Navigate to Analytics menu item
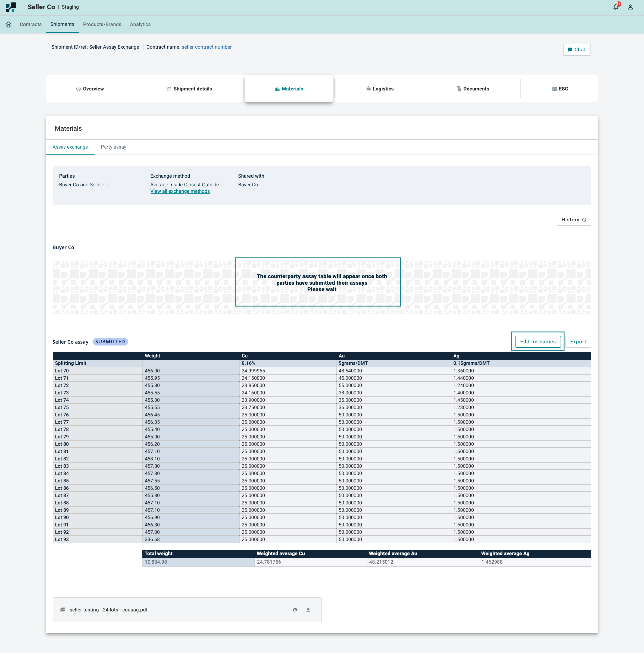Image resolution: width=644 pixels, height=653 pixels. (140, 24)
